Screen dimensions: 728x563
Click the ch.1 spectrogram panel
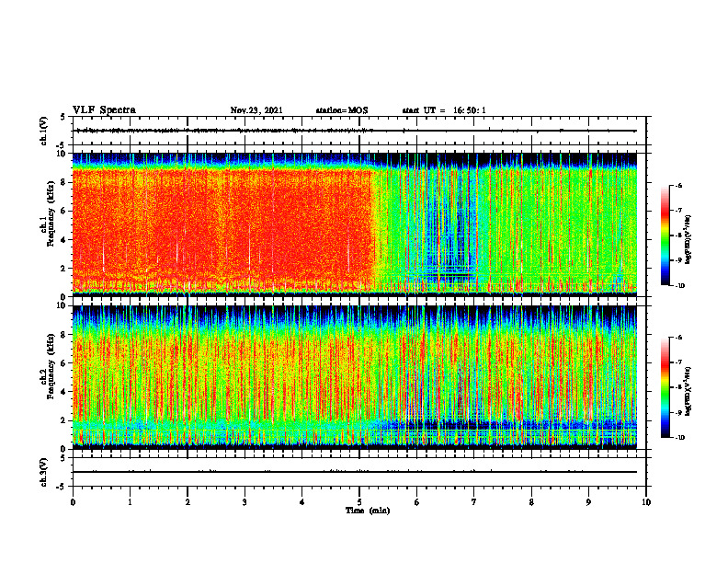(355, 224)
